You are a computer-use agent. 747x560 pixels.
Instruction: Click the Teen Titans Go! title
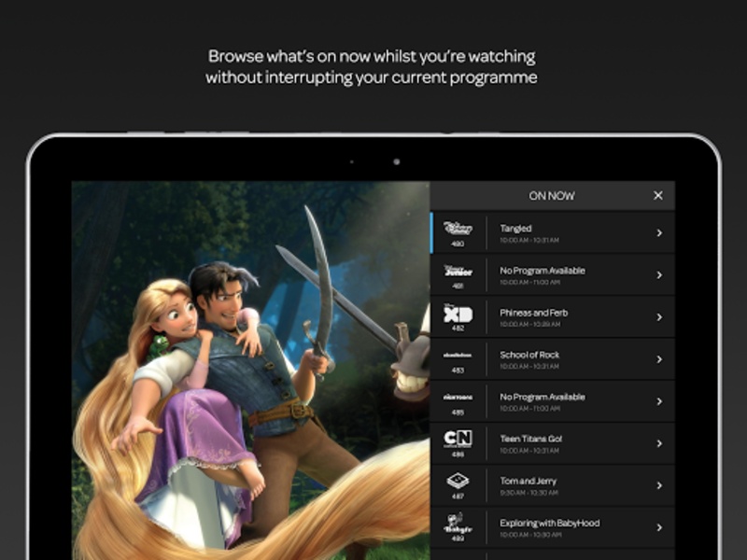click(x=530, y=439)
